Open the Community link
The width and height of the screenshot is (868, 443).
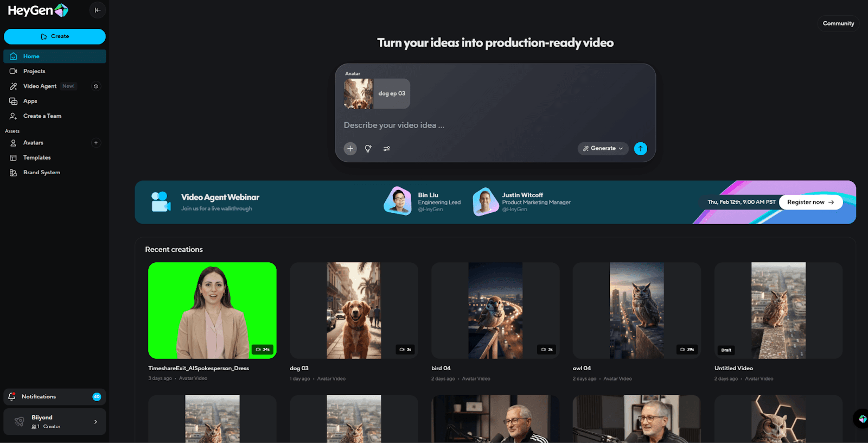838,23
